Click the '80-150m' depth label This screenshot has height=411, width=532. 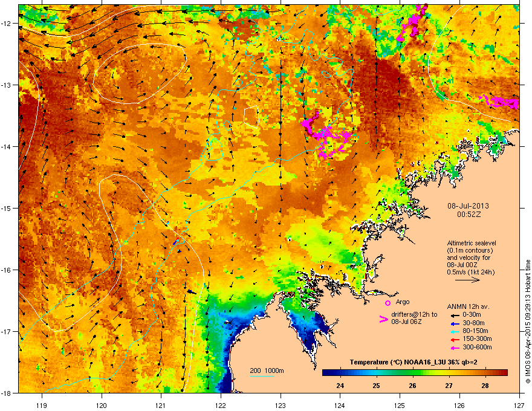point(475,331)
